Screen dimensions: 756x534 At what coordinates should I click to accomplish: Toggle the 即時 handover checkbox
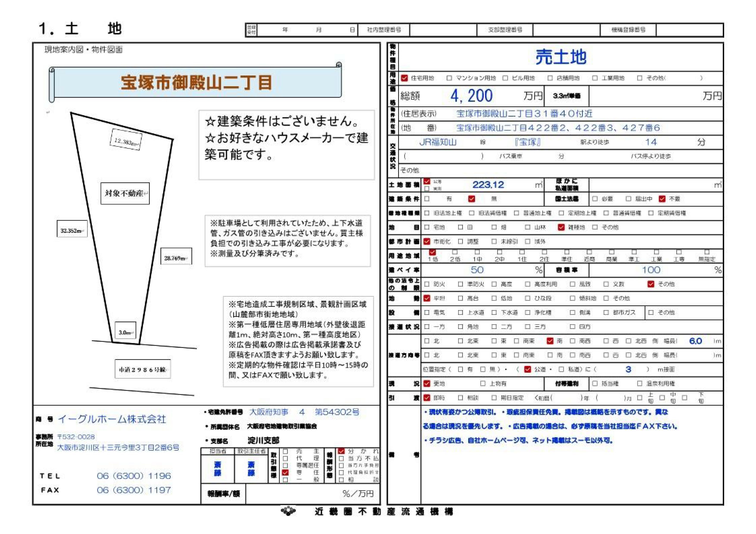pos(427,397)
